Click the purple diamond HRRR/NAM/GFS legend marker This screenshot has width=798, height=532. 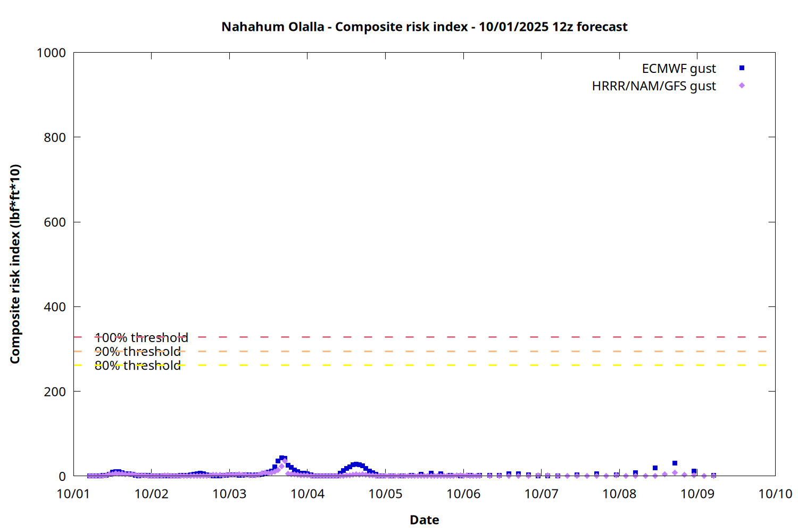pyautogui.click(x=742, y=86)
